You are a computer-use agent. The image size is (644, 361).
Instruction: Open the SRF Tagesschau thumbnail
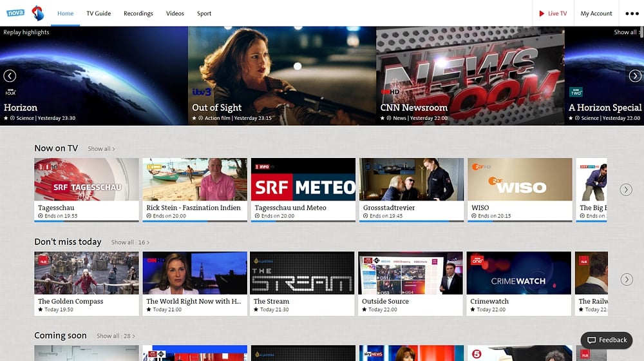click(x=87, y=179)
